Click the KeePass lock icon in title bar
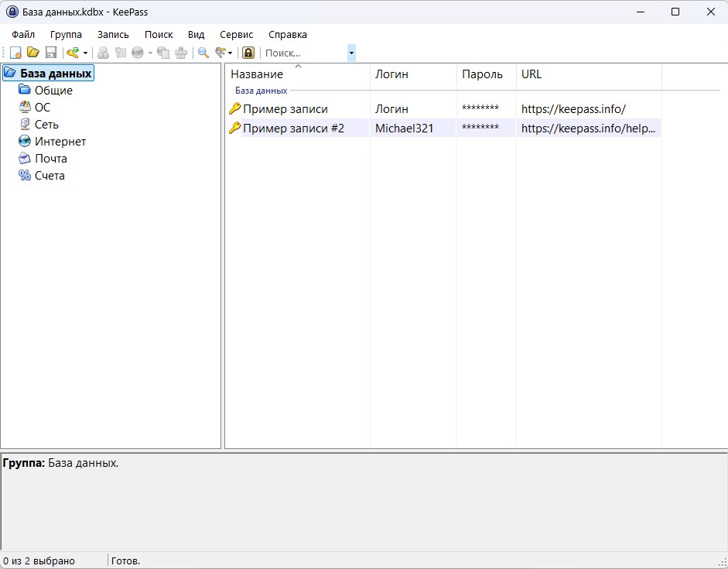 [x=12, y=12]
